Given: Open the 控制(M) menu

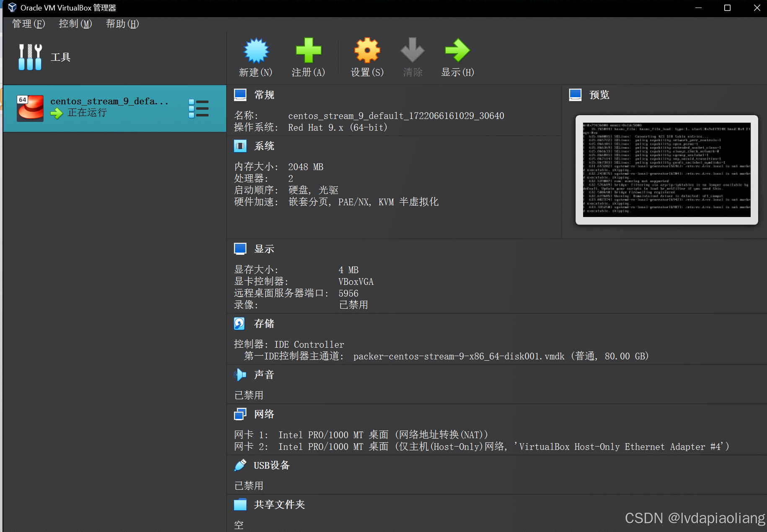Looking at the screenshot, I should point(75,24).
